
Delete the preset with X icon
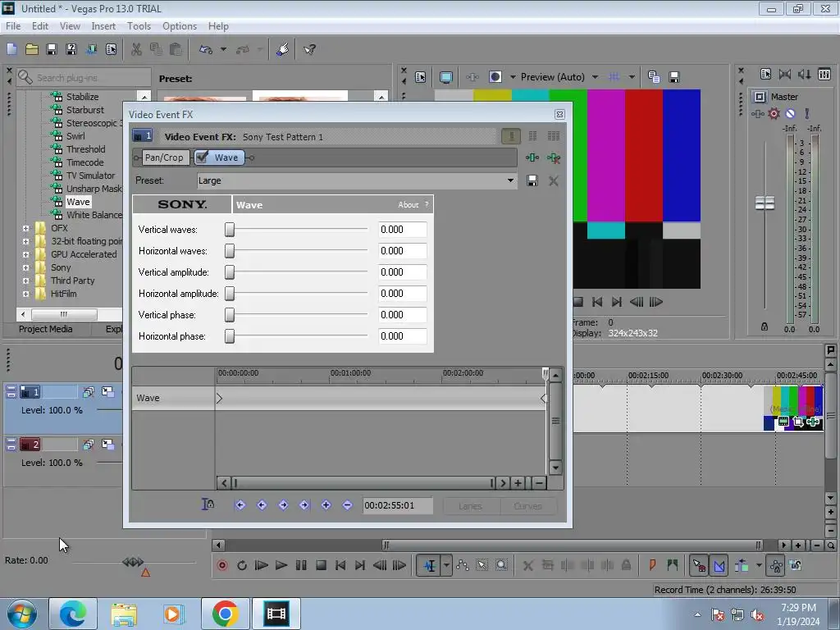click(554, 180)
